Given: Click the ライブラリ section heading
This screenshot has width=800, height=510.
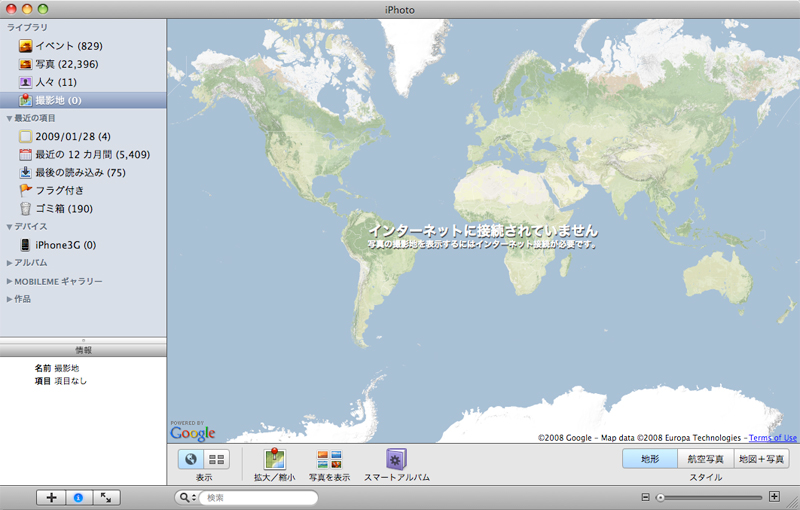Looking at the screenshot, I should [x=27, y=28].
